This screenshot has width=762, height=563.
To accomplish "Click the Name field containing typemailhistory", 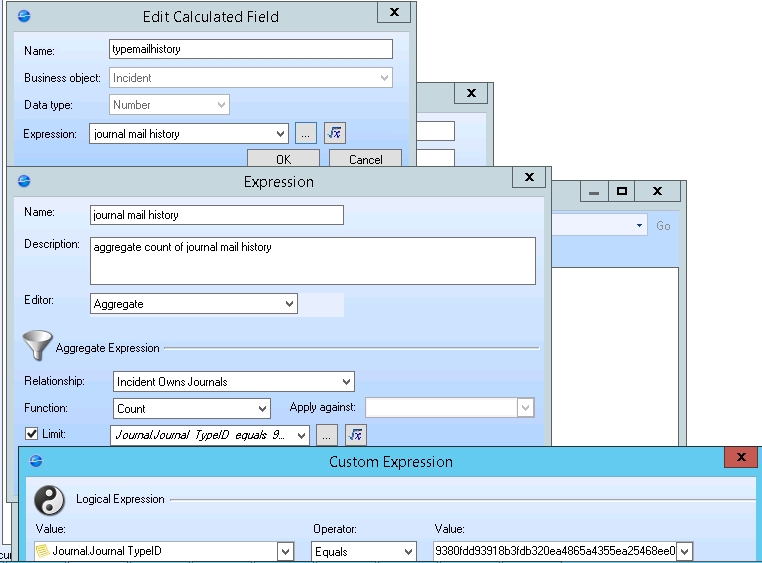I will [x=250, y=49].
